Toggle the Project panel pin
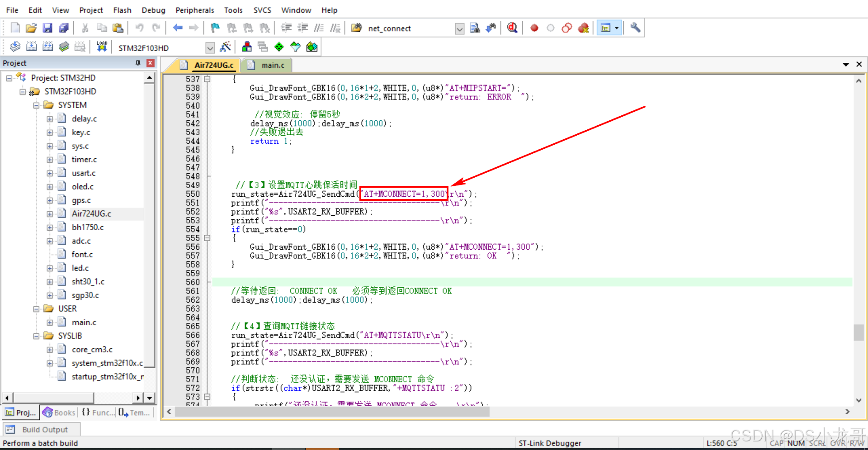Viewport: 868px width, 450px height. click(138, 63)
